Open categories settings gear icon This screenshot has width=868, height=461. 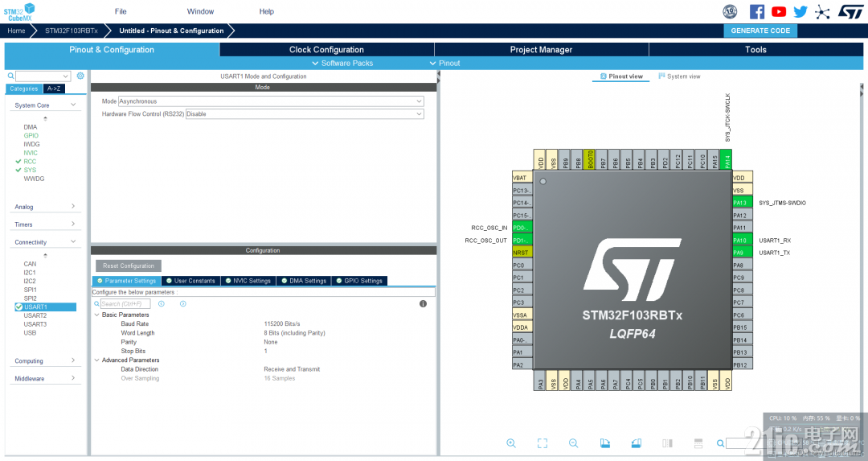point(80,76)
